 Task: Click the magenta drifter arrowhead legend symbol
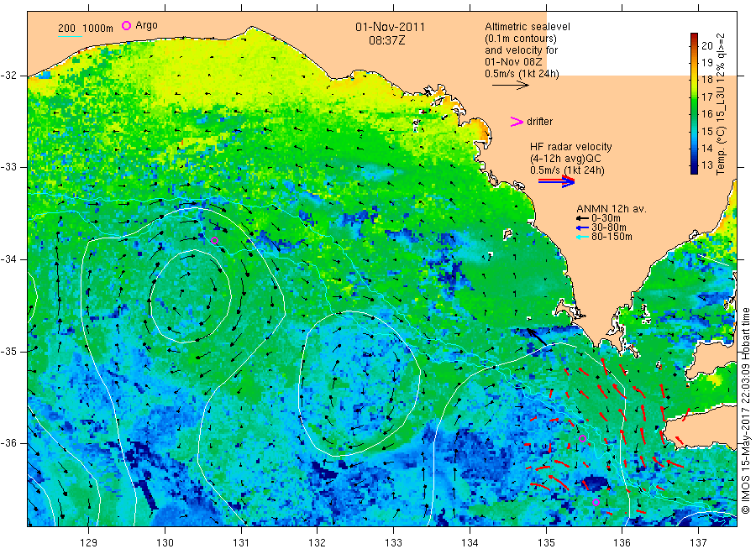tap(517, 122)
